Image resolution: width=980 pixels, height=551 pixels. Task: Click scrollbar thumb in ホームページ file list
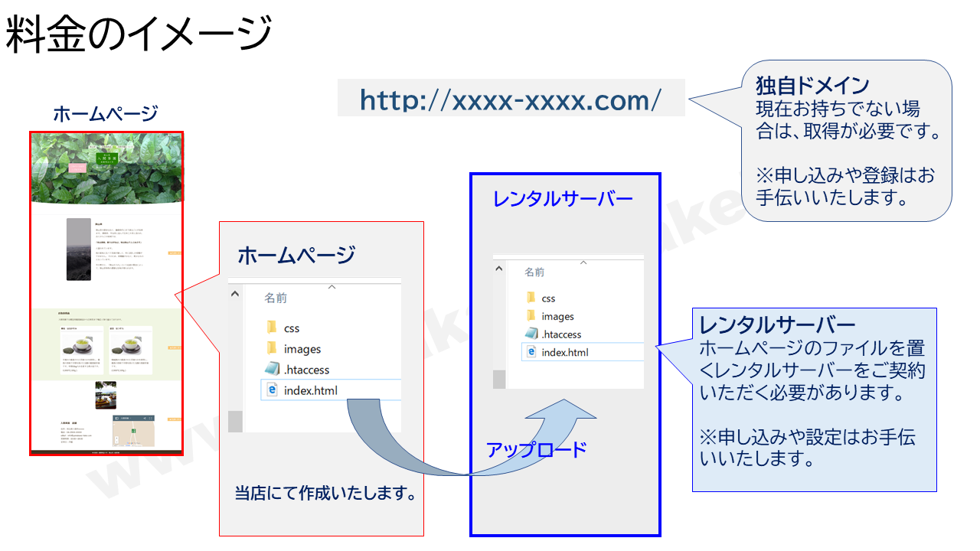(235, 421)
